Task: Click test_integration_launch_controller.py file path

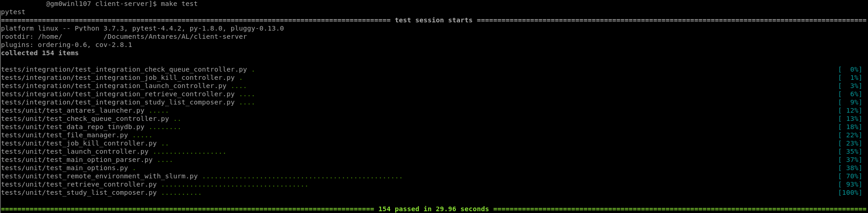Action: pyautogui.click(x=114, y=86)
